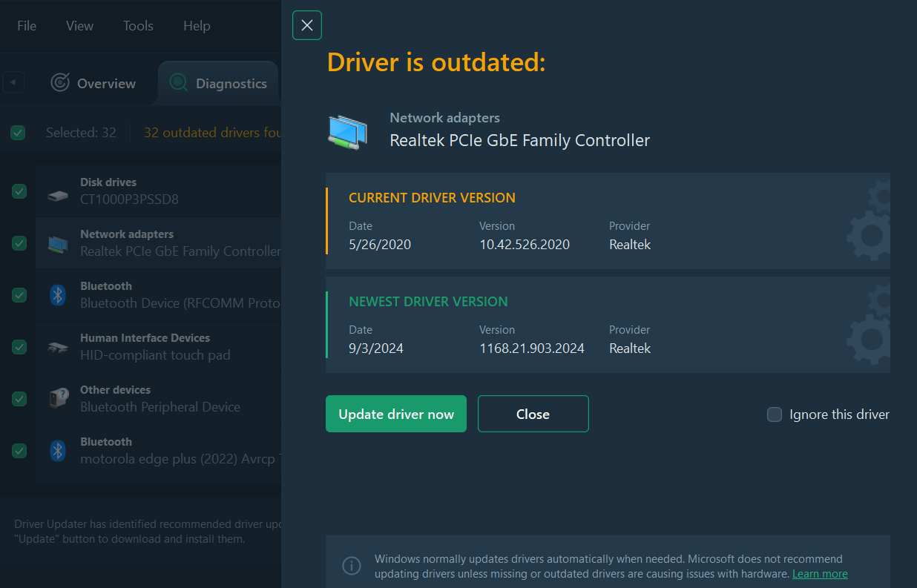Click current driver date 5/26/2020
This screenshot has height=588, width=917.
[x=380, y=244]
